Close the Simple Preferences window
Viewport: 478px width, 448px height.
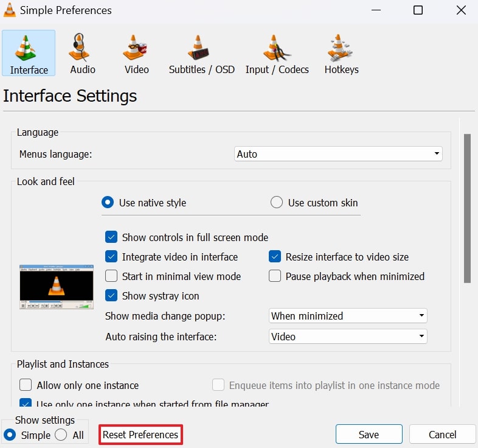[x=461, y=10]
